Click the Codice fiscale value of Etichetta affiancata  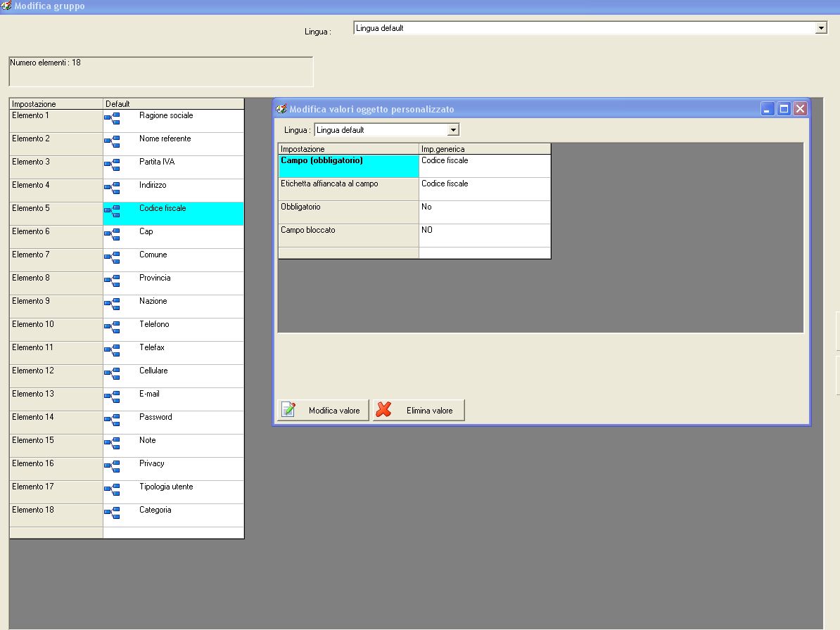point(485,189)
